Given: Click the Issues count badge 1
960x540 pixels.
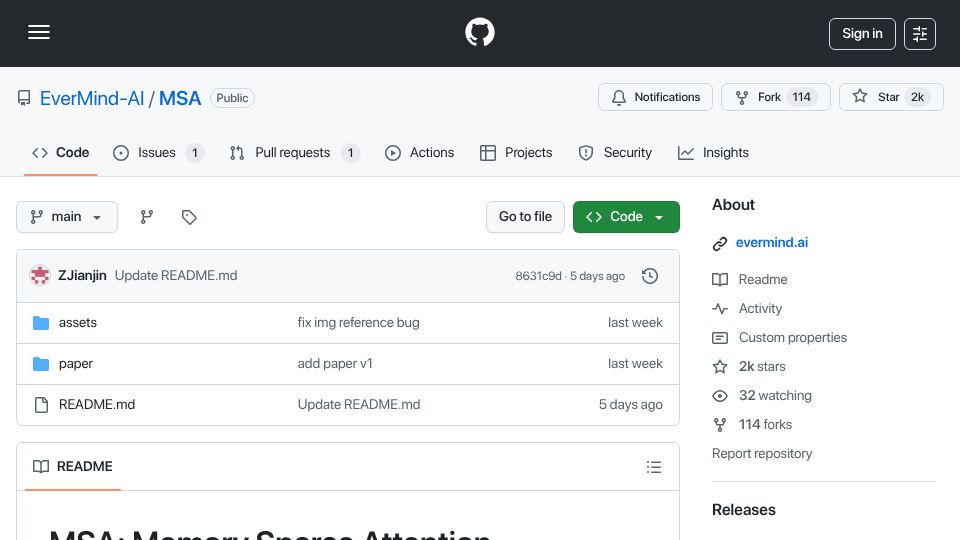Looking at the screenshot, I should (x=195, y=153).
